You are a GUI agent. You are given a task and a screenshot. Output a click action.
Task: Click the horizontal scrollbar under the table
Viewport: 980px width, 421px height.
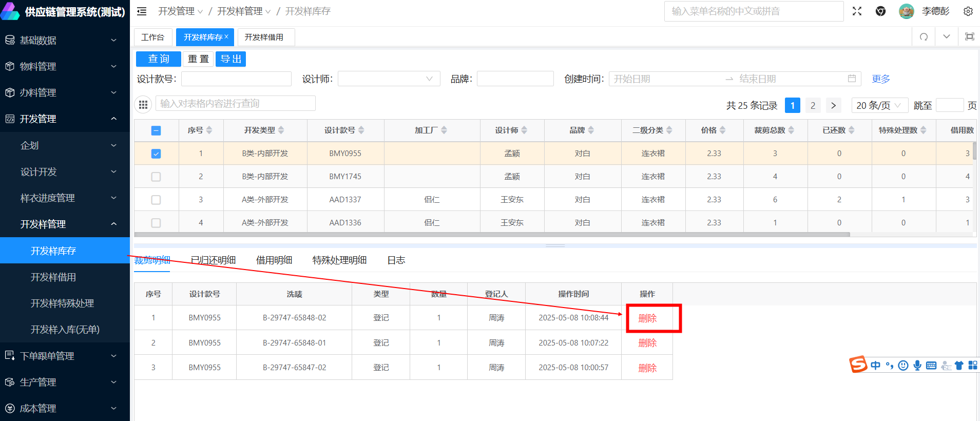point(491,235)
